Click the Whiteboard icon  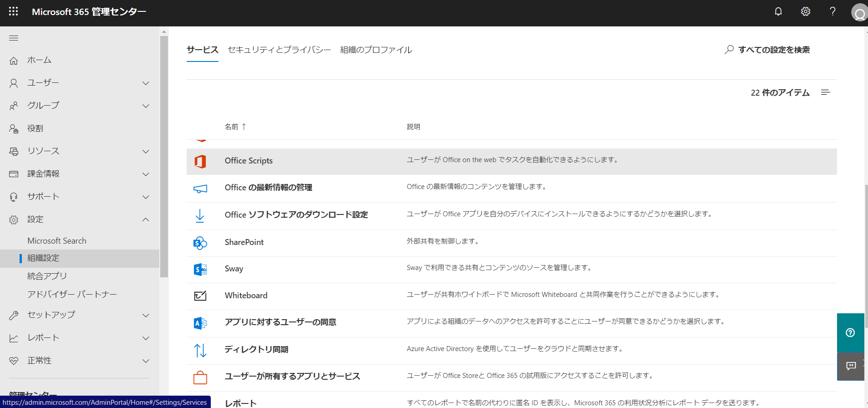[x=200, y=296]
